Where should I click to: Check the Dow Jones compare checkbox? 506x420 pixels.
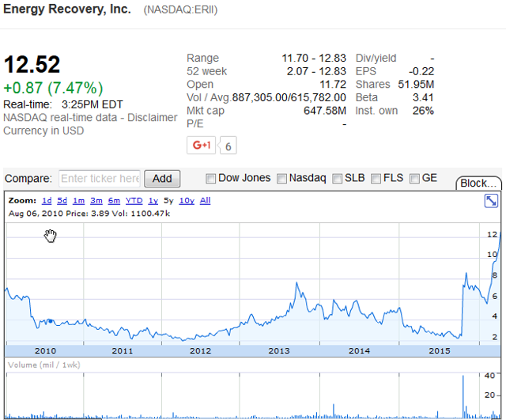(211, 179)
